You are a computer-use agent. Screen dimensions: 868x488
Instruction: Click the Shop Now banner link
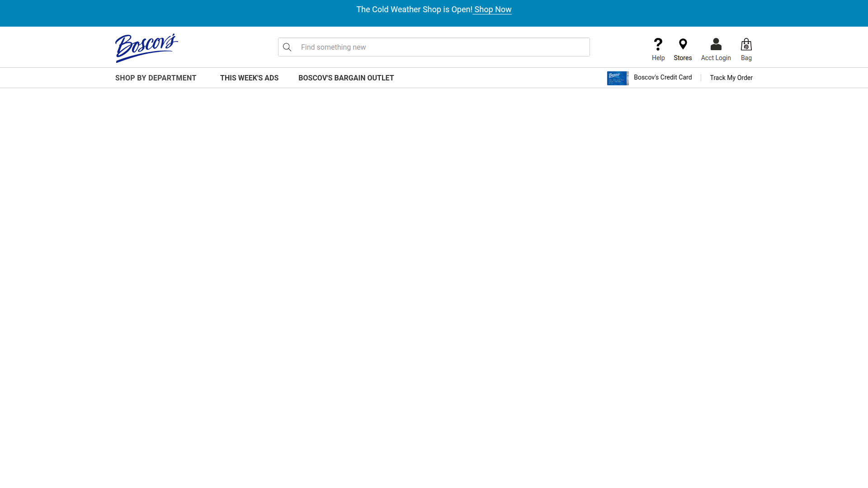(x=492, y=9)
